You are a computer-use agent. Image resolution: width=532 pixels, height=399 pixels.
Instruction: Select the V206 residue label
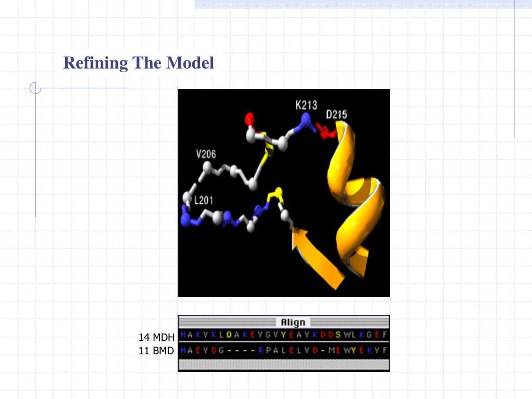tap(206, 154)
